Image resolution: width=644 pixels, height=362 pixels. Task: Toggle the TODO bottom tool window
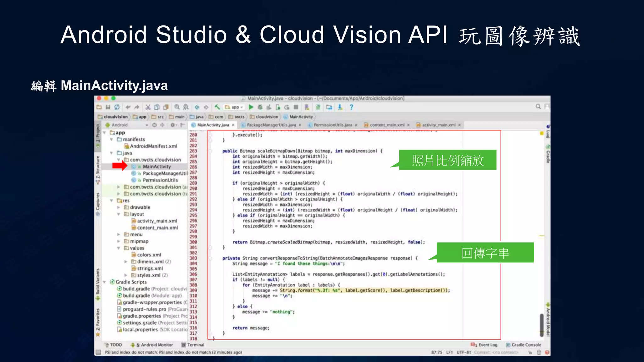113,345
